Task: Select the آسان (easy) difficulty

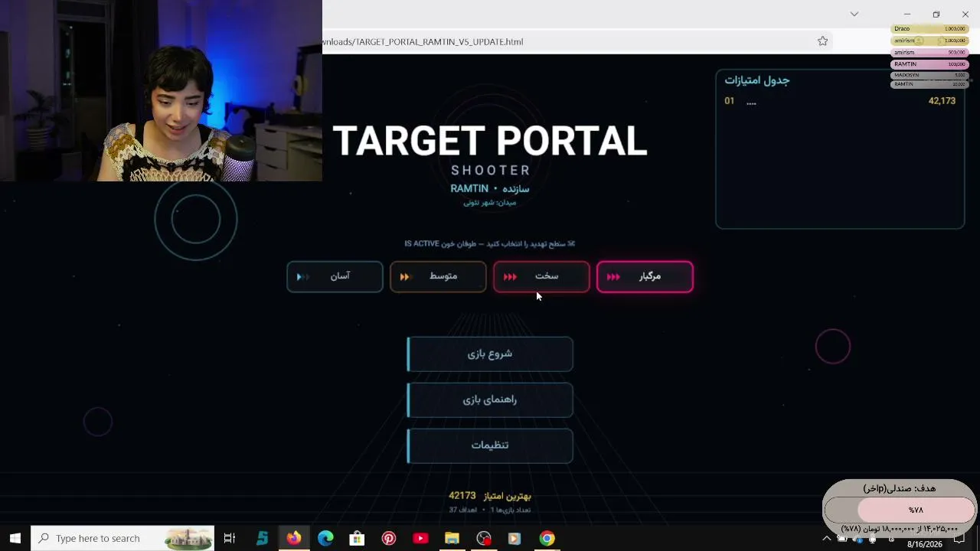Action: pos(335,276)
